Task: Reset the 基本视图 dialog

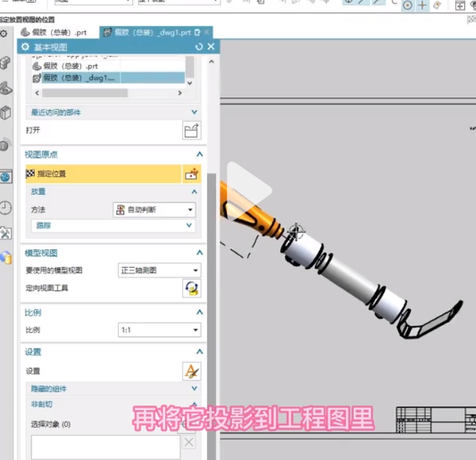Action: pyautogui.click(x=199, y=46)
